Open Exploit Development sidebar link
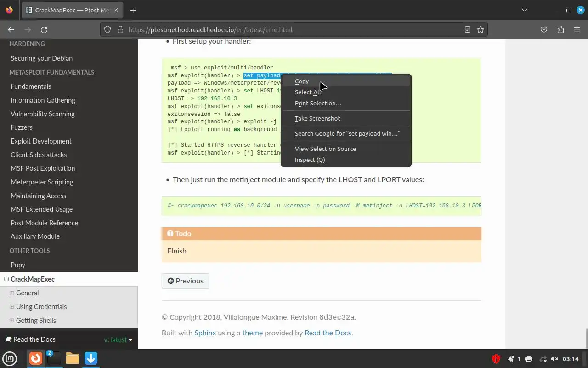 [41, 141]
